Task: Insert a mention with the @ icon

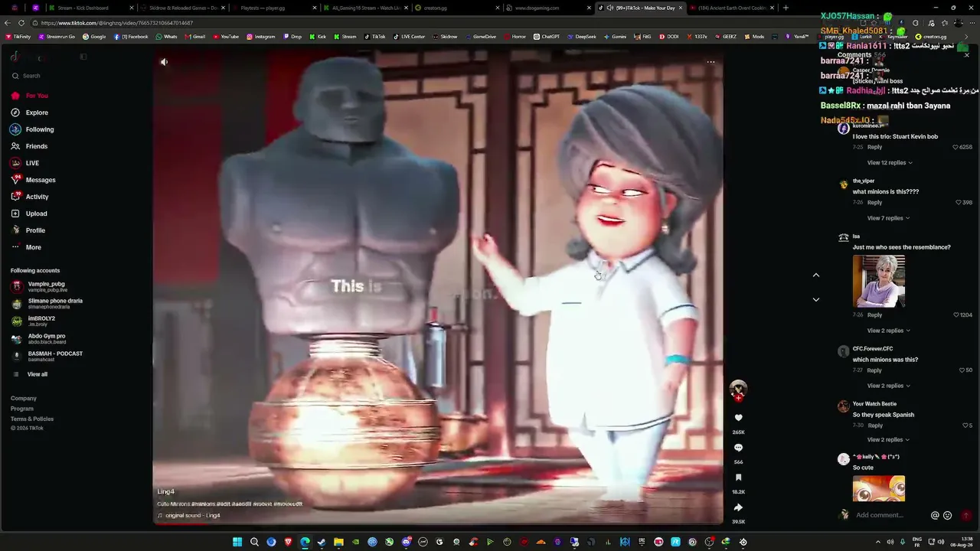Action: [x=935, y=516]
